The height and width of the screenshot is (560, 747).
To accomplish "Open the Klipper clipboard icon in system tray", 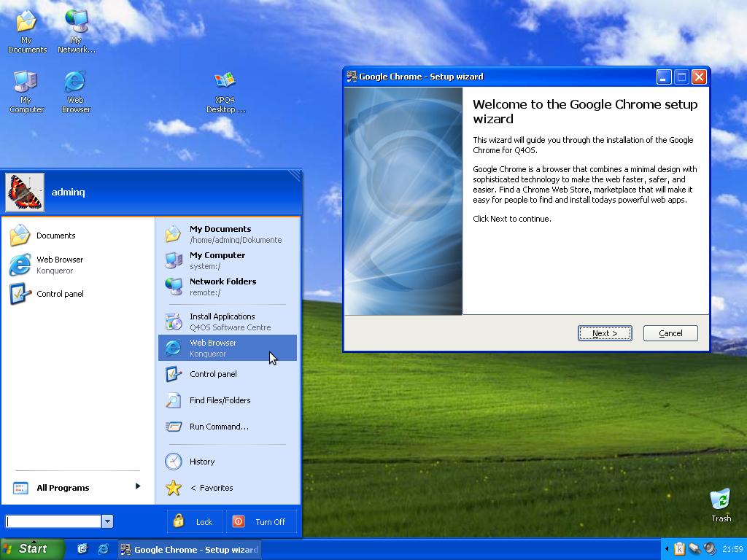I will coord(680,548).
